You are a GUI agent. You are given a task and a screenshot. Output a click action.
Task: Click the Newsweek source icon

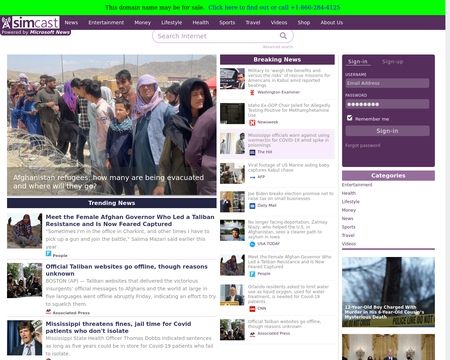click(252, 122)
